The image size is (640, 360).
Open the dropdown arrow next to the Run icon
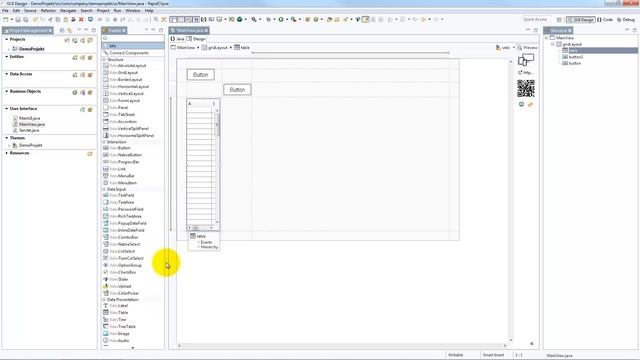[x=287, y=19]
